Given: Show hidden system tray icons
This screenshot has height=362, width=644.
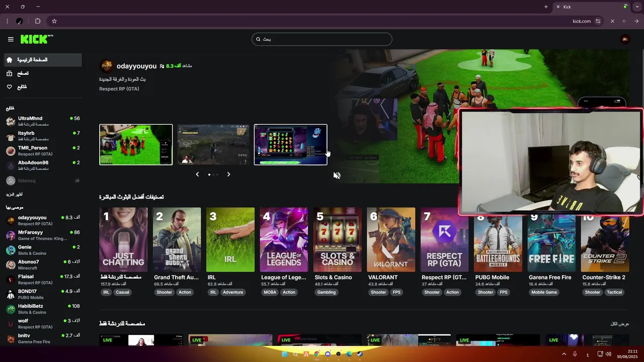Looking at the screenshot, I should tap(563, 354).
